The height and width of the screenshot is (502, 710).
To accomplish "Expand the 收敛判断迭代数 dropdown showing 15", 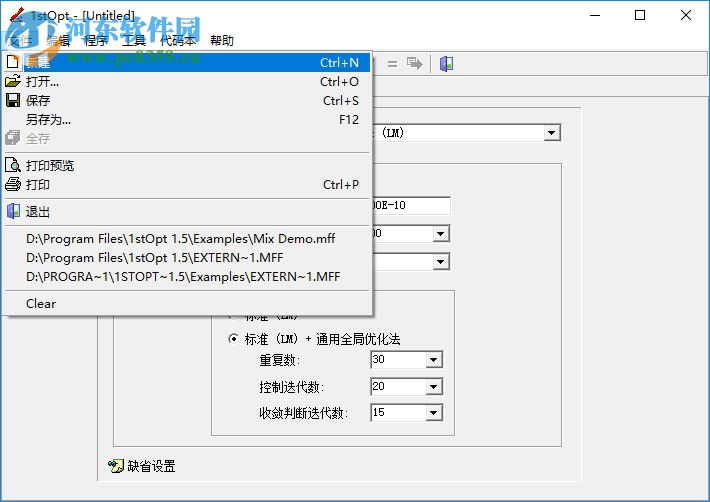I will tap(433, 412).
